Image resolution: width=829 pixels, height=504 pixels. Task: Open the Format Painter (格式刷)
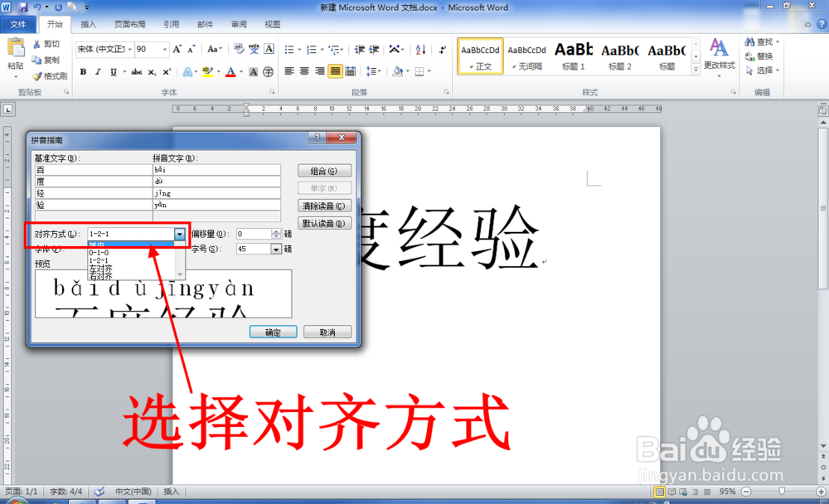48,75
